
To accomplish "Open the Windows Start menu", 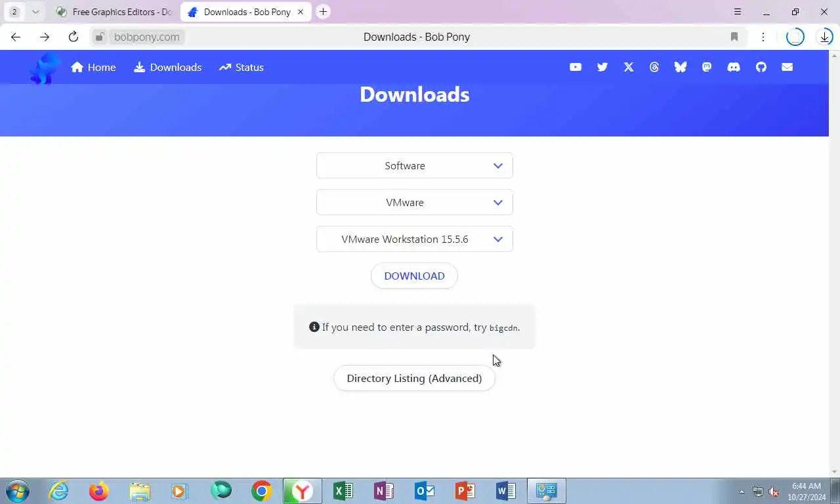I will pos(18,491).
